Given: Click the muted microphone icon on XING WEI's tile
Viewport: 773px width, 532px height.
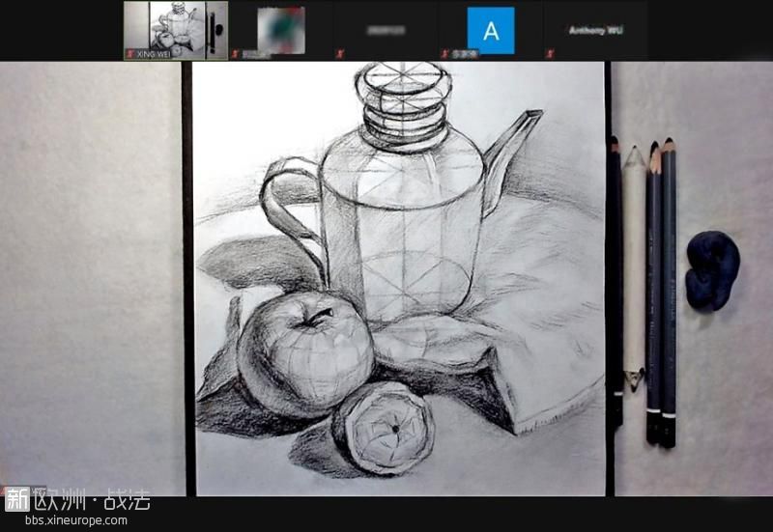Looking at the screenshot, I should (x=129, y=54).
